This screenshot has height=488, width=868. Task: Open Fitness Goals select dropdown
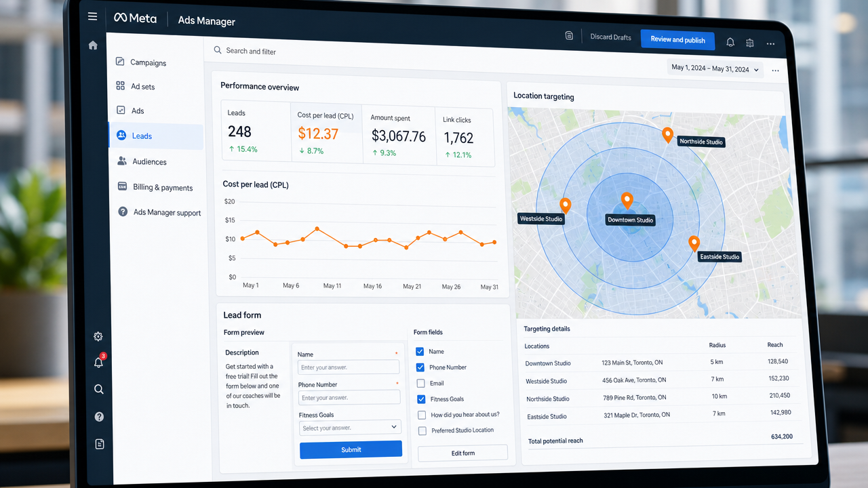[x=350, y=428]
